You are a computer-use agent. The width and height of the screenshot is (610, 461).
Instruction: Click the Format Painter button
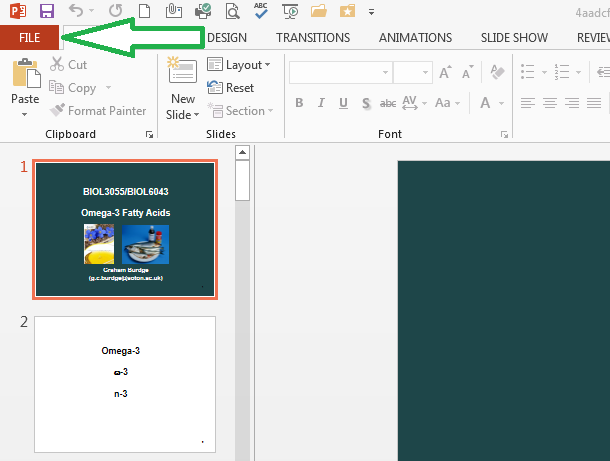98,111
